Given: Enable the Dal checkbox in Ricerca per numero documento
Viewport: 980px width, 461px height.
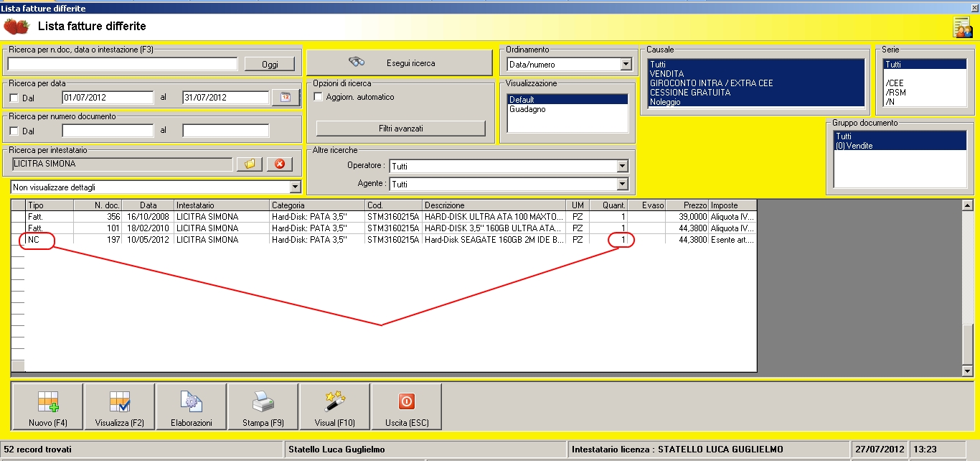Looking at the screenshot, I should tap(14, 131).
